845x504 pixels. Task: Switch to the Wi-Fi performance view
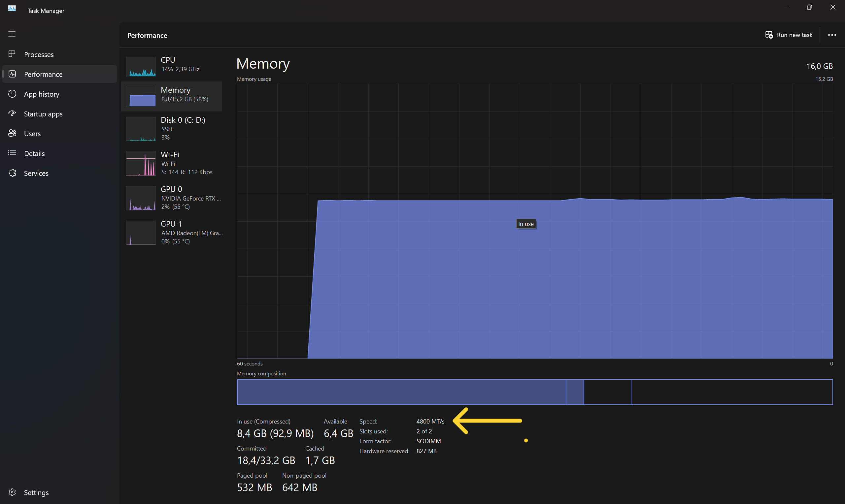pyautogui.click(x=172, y=163)
